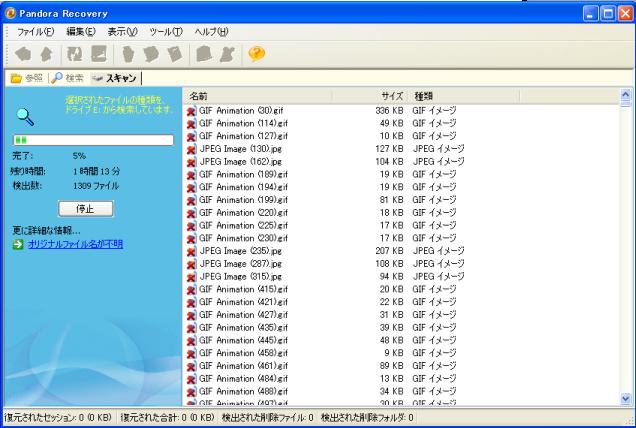Click deleted file icon of GIF Animation (458).gif
Screen dimensions: 636x428
(191, 353)
